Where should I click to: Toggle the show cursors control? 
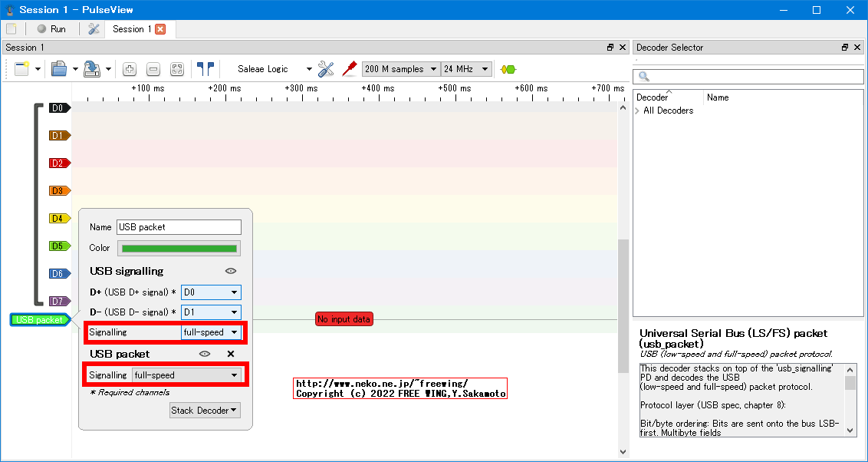(x=205, y=68)
